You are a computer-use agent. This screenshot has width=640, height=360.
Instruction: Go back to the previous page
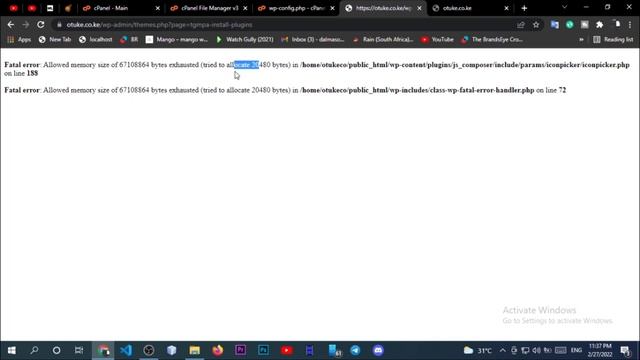[x=11, y=25]
